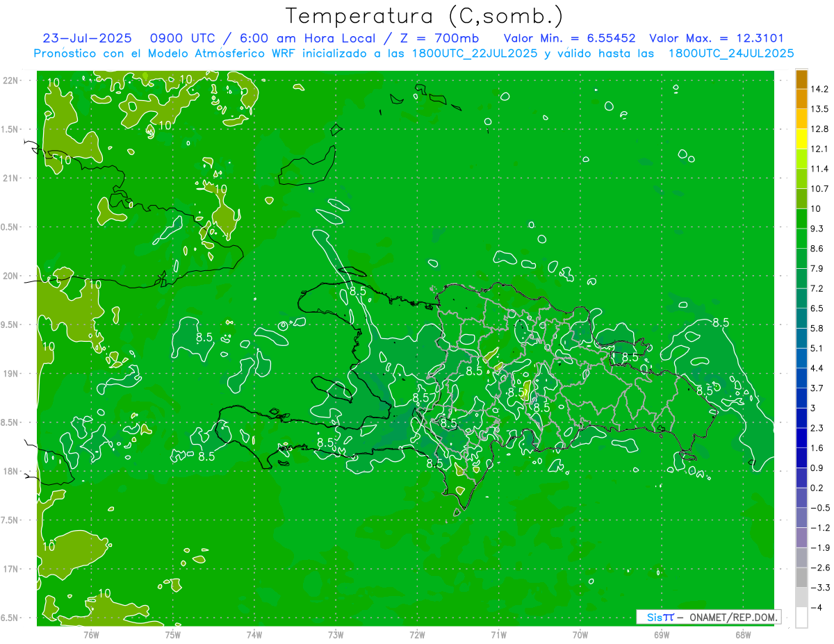Click the '19N' latitude axis label
Screen dimensions: 834x644
11,374
